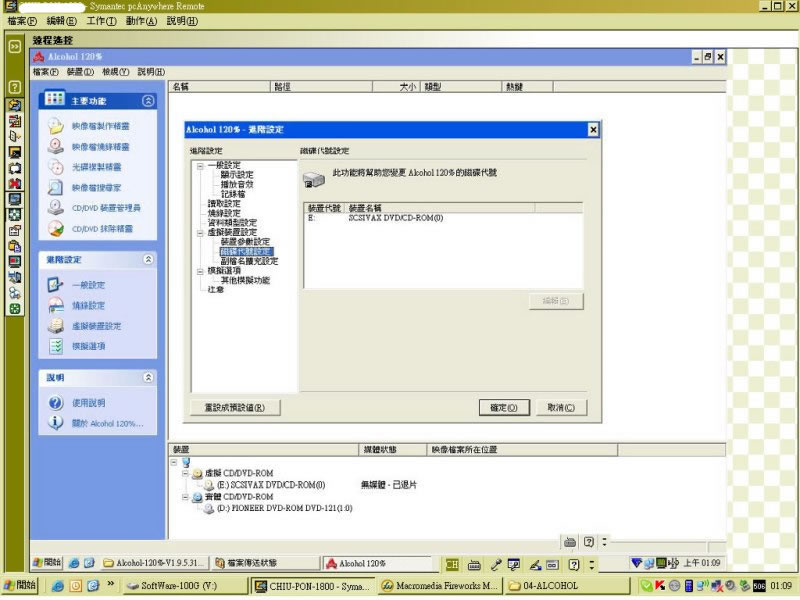Switch to SoftWare-100G (V:) on the local taskbar

pos(184,586)
